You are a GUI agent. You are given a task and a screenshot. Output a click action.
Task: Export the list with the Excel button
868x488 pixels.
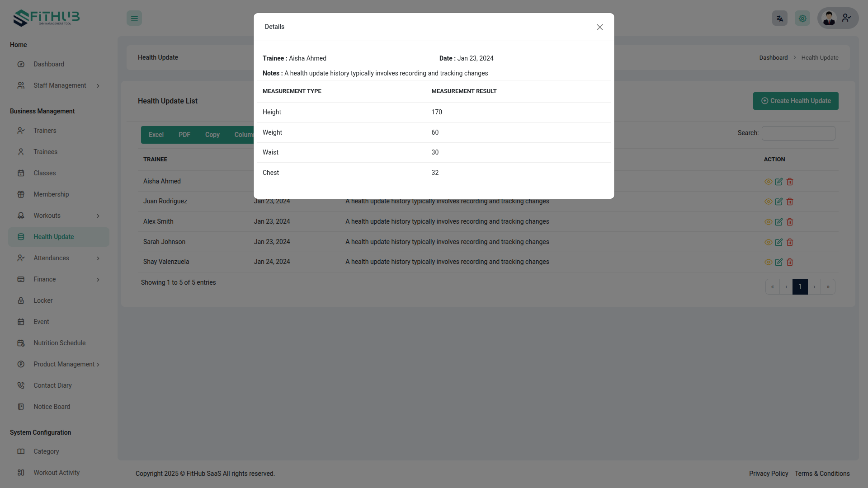(156, 135)
